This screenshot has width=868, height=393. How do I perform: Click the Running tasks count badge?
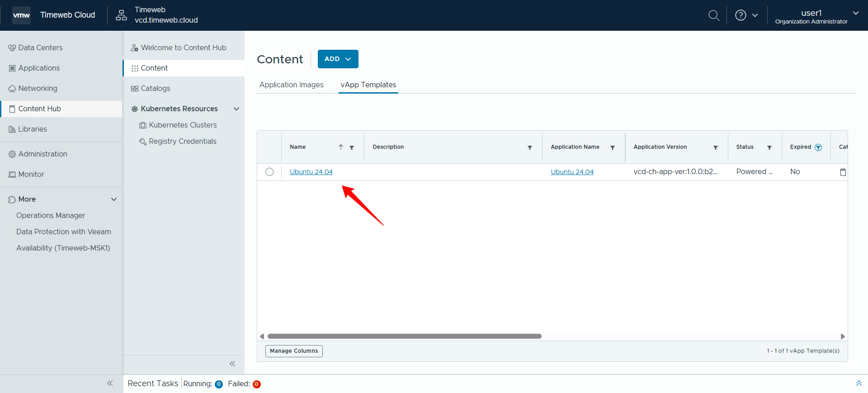[x=219, y=384]
